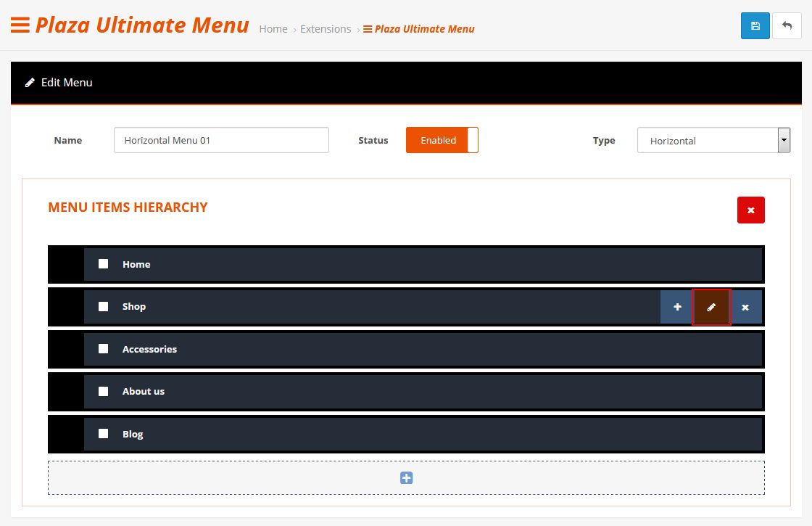
Task: Toggle the Enabled status switch
Action: pyautogui.click(x=442, y=140)
